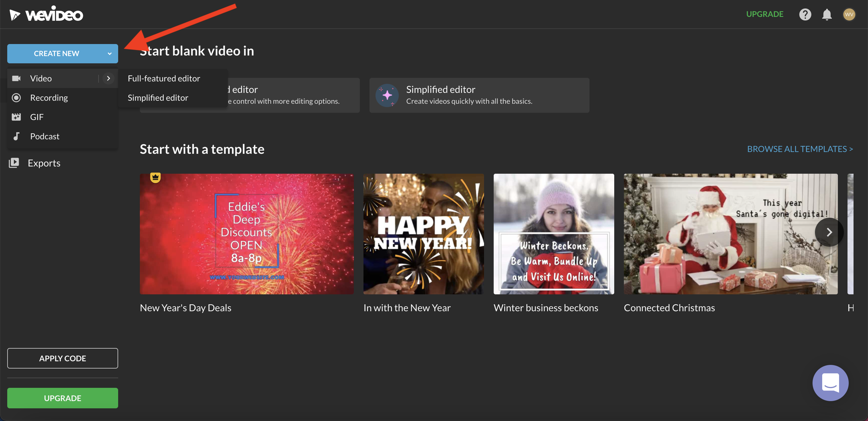Open the Simplified editor card
The width and height of the screenshot is (868, 421).
479,95
